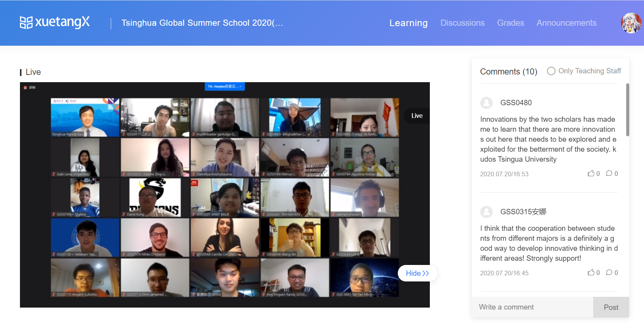Open the TA-Jiaojiao speaker dropdown in video
Screen dimensions: 644x331
[x=225, y=86]
